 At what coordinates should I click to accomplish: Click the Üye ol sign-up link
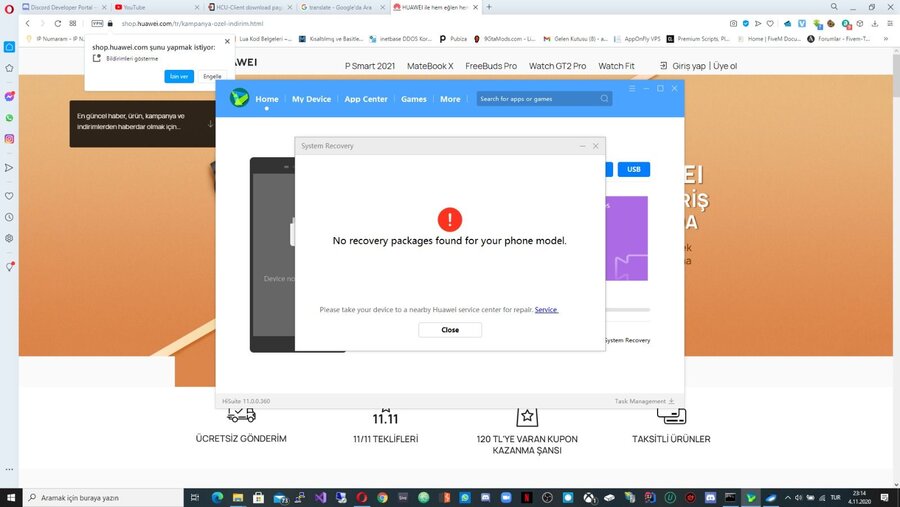725,66
